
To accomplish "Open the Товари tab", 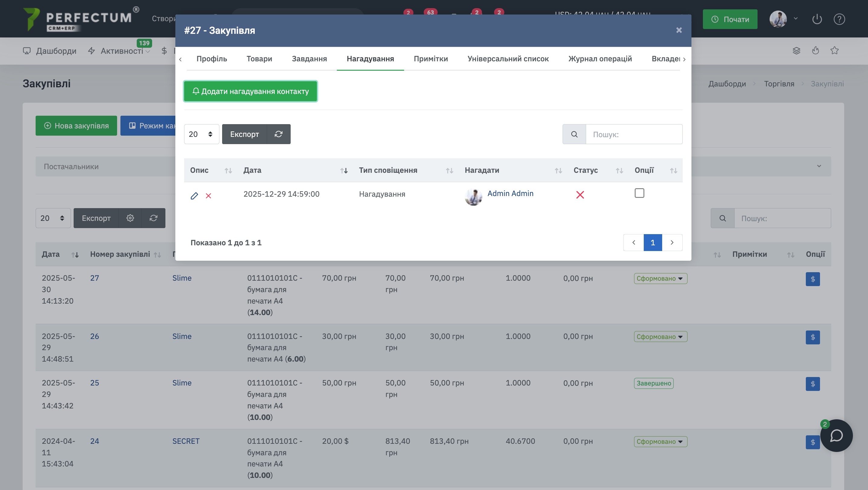I will 259,59.
